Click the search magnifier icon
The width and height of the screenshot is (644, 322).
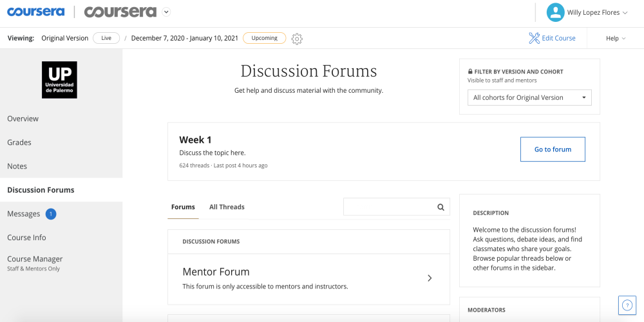pyautogui.click(x=440, y=207)
